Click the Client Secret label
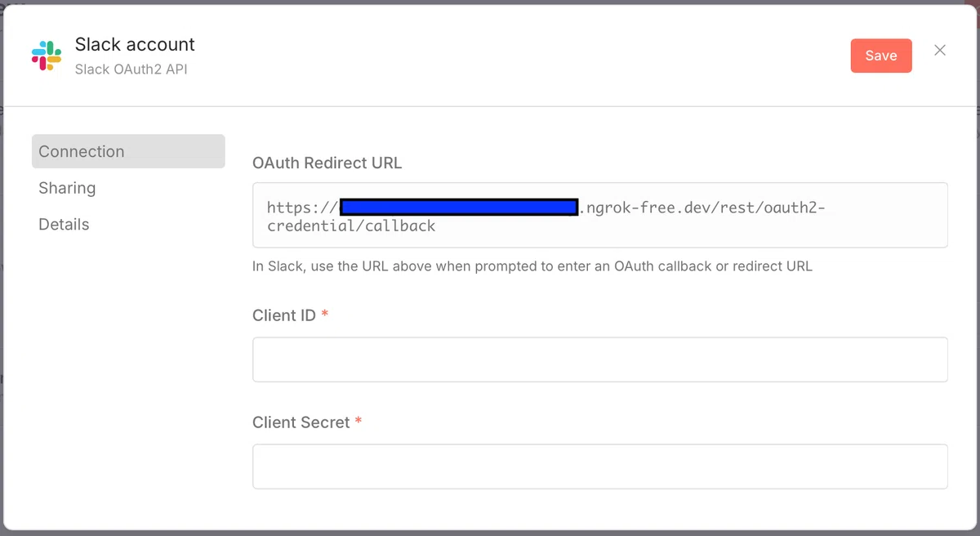Image resolution: width=980 pixels, height=536 pixels. point(301,422)
